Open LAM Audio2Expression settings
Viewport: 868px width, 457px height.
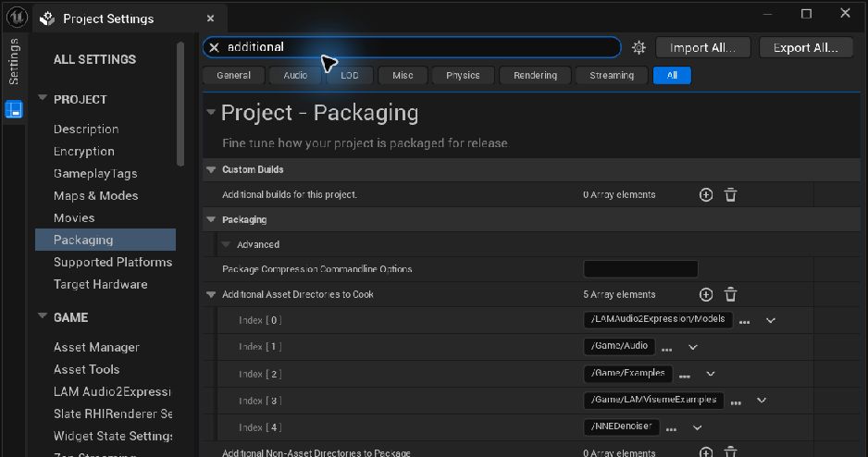[112, 391]
